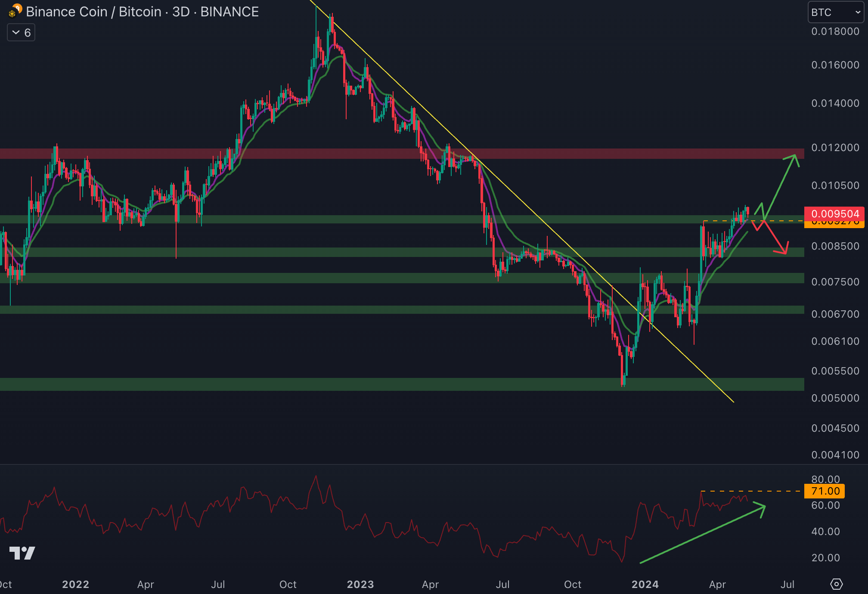Click the 0.009504 current price label
868x594 pixels.
tap(834, 213)
